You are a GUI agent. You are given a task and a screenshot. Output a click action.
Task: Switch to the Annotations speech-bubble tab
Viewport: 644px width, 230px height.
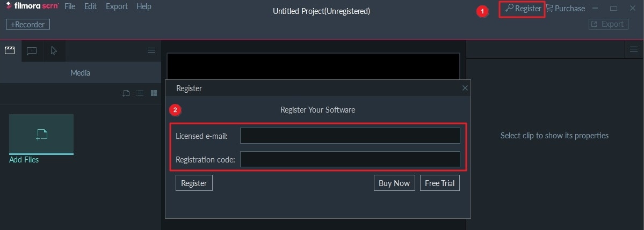(32, 50)
